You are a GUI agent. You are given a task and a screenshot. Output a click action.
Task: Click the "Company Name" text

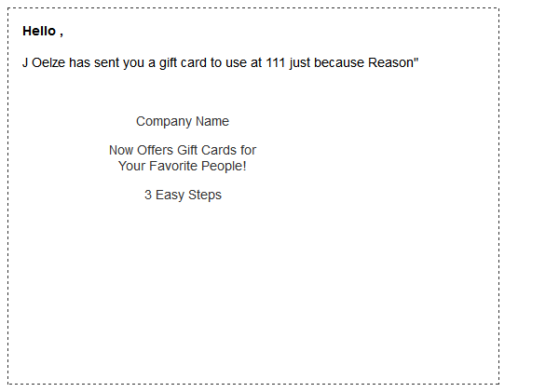[183, 122]
